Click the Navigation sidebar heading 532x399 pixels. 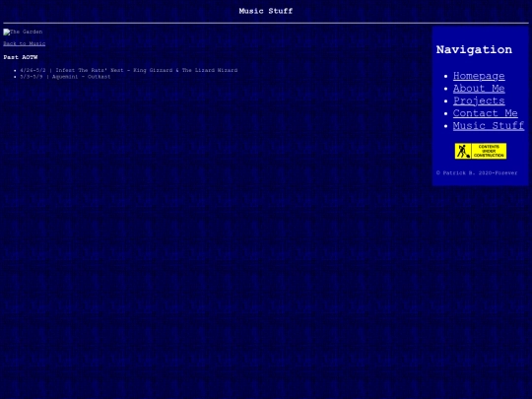[x=474, y=49]
